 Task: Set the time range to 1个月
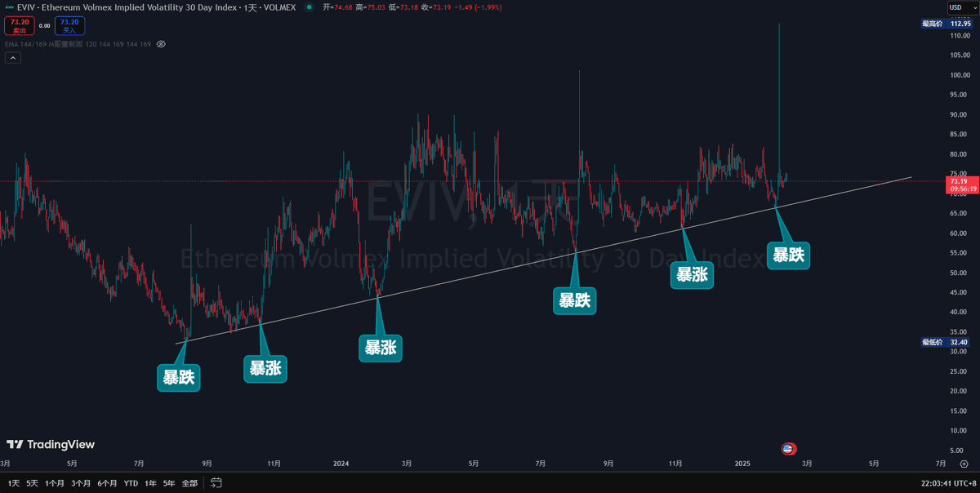tap(55, 483)
